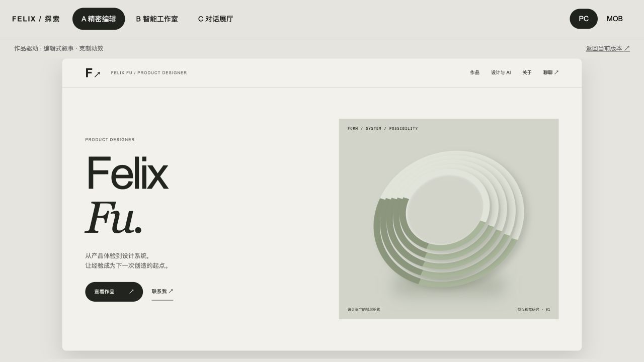Image resolution: width=644 pixels, height=362 pixels.
Task: Click the 联系我 ↗ link
Action: tap(163, 292)
